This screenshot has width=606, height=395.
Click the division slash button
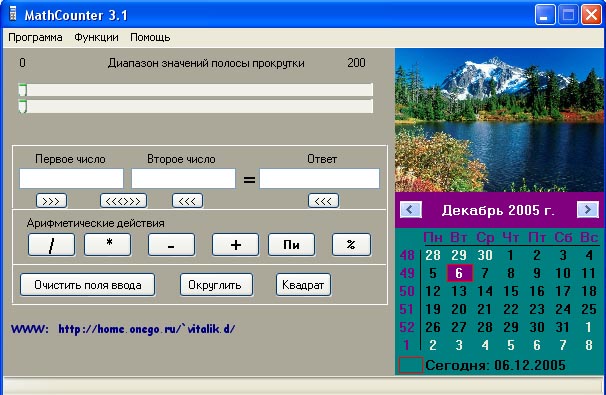click(51, 245)
